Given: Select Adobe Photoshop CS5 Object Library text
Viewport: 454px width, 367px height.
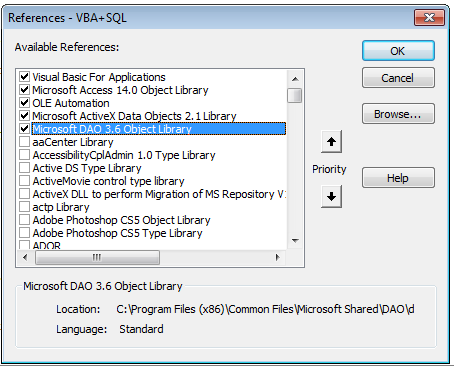Looking at the screenshot, I should (121, 220).
